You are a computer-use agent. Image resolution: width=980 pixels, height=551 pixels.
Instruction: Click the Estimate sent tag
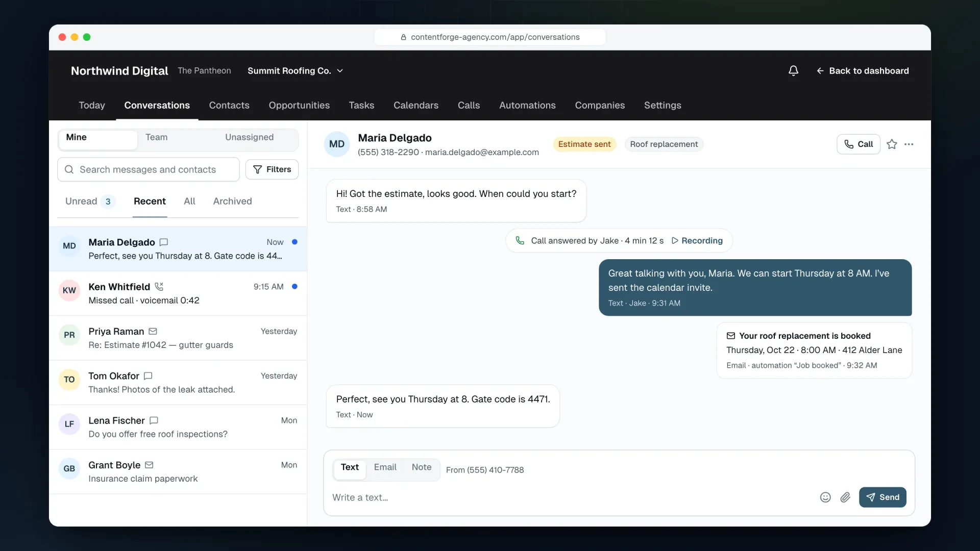pos(584,144)
